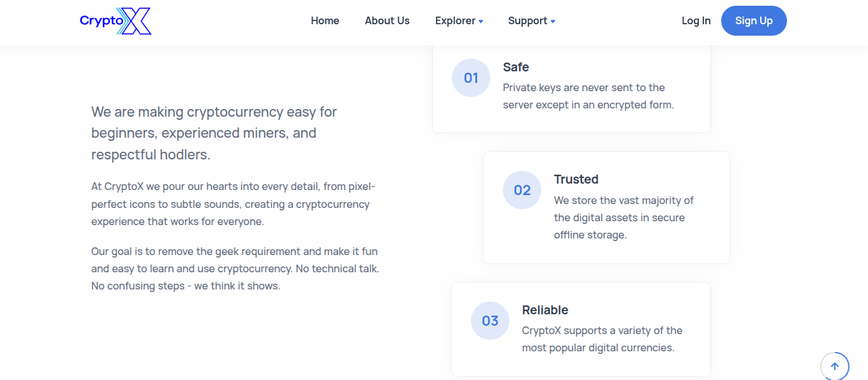Viewport: 868px width, 380px height.
Task: Click the 01 number badge
Action: [471, 78]
